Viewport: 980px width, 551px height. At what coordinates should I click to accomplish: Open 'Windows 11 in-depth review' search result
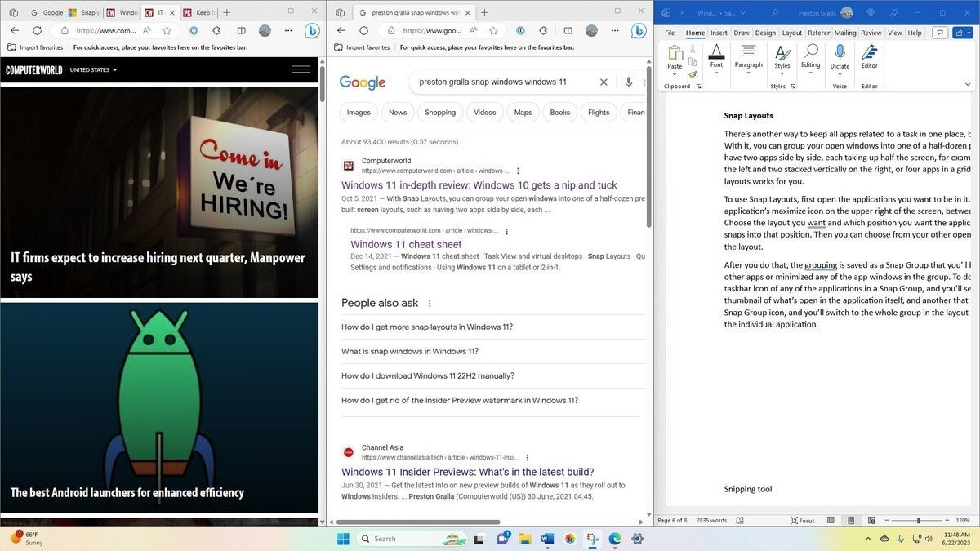click(479, 185)
